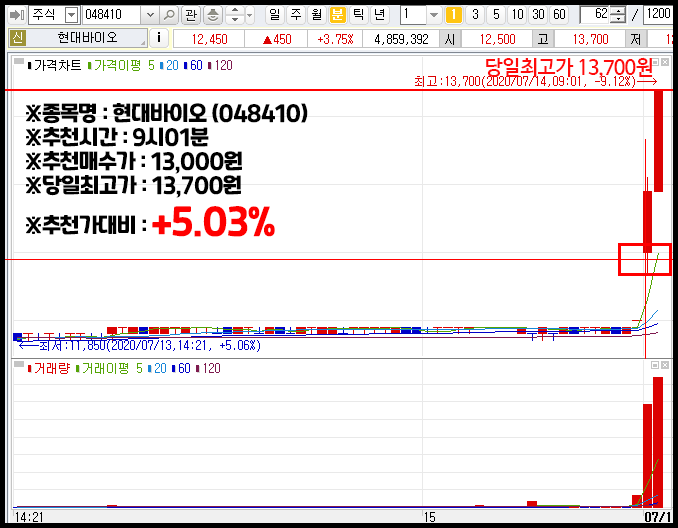
Task: Click the 관 watchlist button
Action: point(191,15)
